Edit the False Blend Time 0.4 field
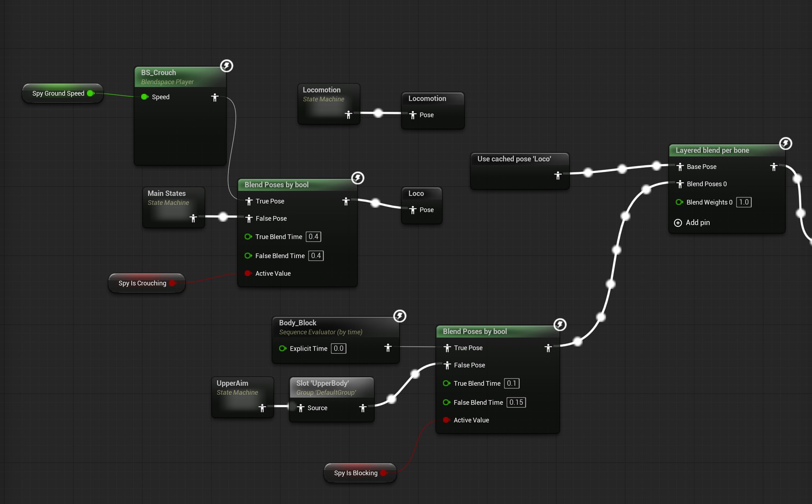The image size is (812, 504). (x=316, y=256)
